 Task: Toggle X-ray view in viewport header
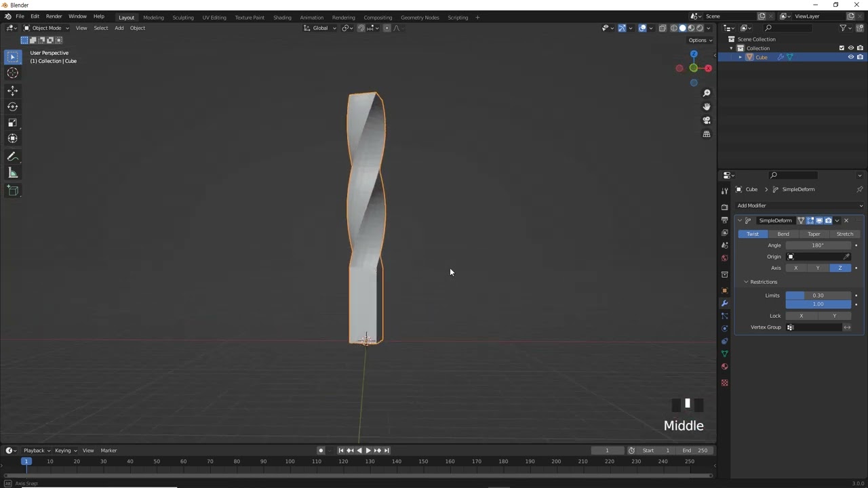click(663, 28)
